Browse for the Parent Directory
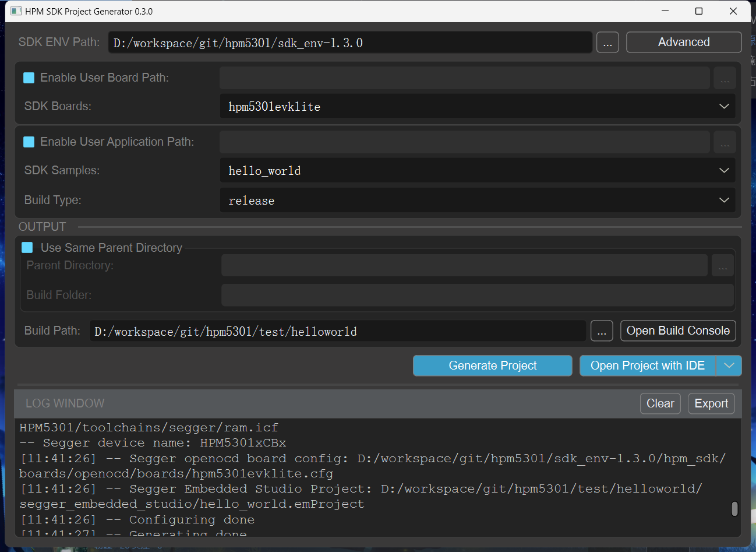The image size is (756, 552). tap(722, 266)
